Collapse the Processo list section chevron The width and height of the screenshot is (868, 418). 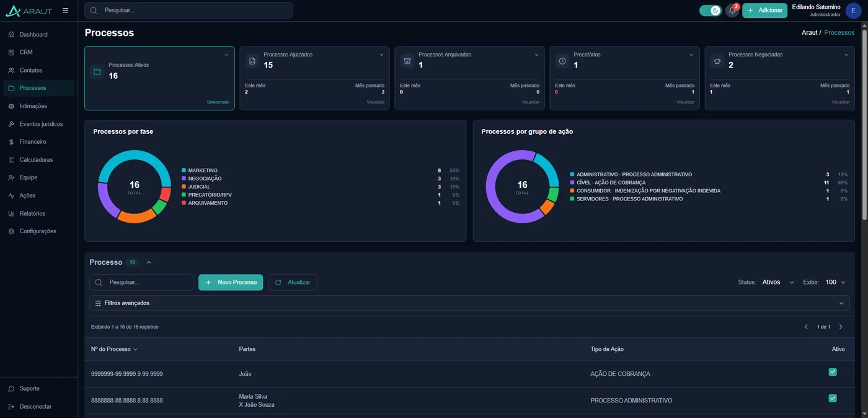coord(149,262)
